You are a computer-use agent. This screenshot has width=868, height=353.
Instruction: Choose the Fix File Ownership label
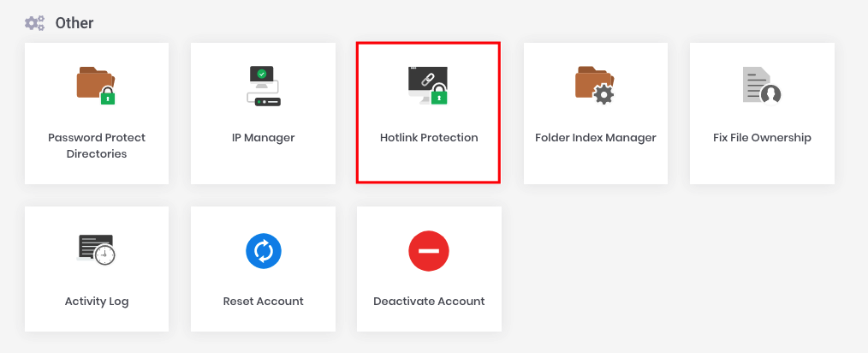(762, 137)
